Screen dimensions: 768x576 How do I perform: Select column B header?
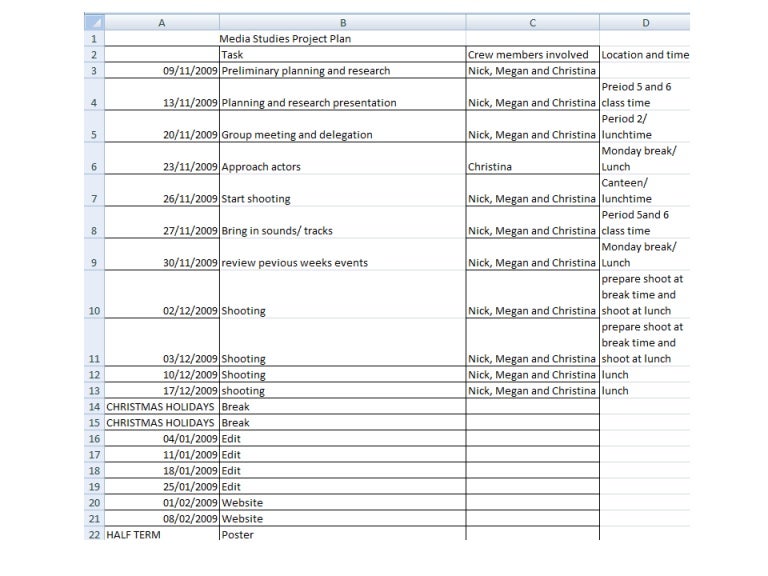[342, 22]
